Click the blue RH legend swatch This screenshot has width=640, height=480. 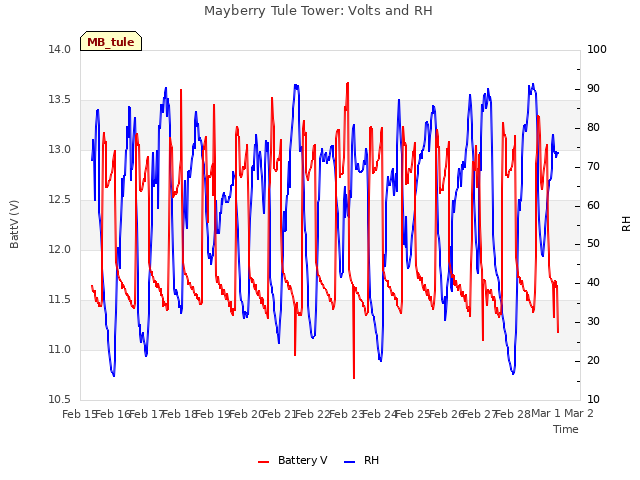(x=350, y=462)
